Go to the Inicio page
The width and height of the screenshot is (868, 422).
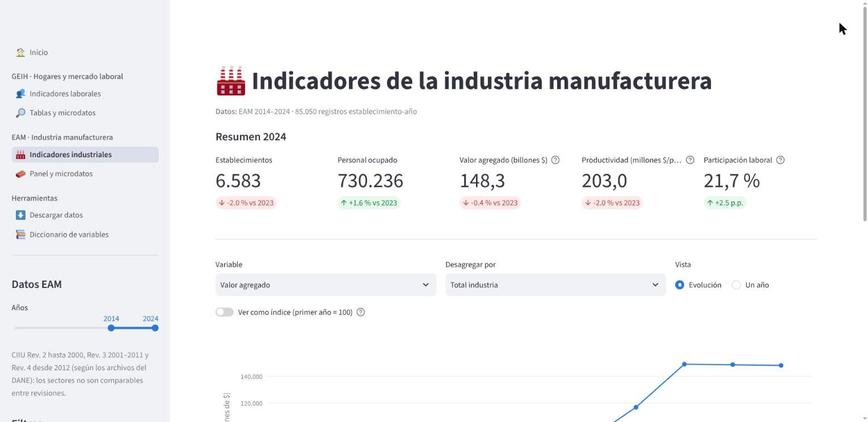point(85,52)
